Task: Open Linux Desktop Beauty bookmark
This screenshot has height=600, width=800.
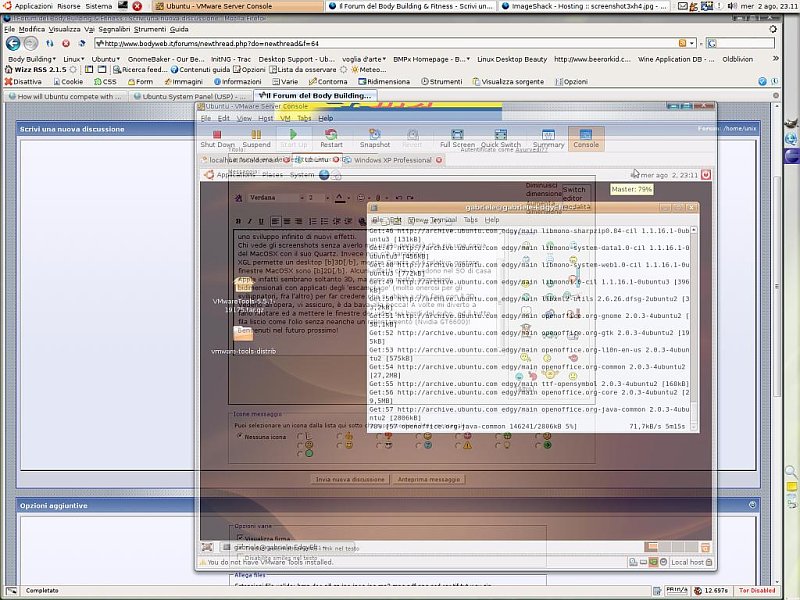Action: point(512,59)
